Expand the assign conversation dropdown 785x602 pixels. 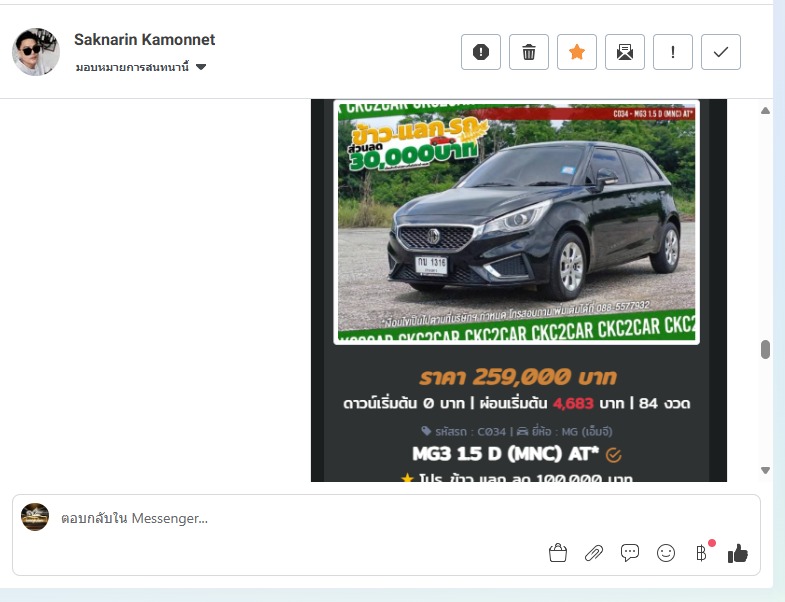[141, 67]
